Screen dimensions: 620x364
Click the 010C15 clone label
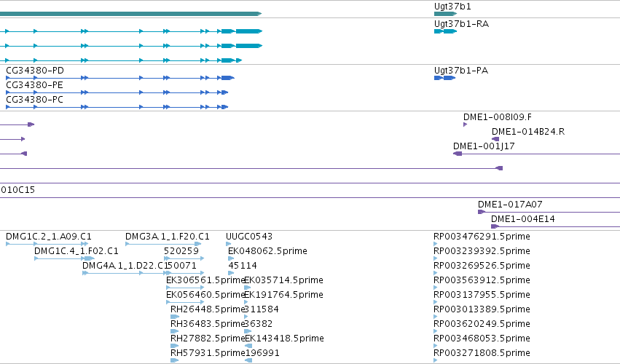[x=17, y=190]
